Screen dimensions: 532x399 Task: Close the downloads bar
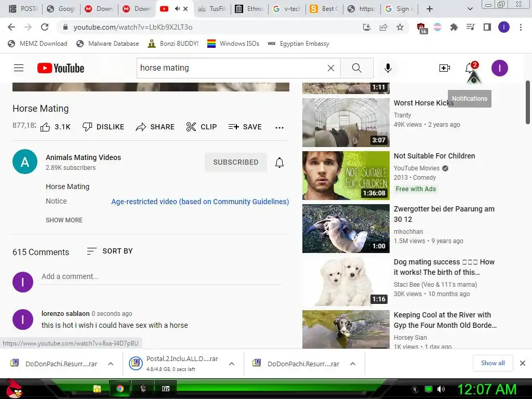pyautogui.click(x=523, y=363)
